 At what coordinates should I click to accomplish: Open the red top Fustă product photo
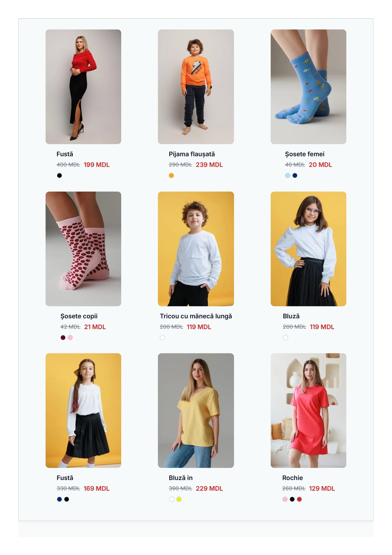[x=83, y=87]
